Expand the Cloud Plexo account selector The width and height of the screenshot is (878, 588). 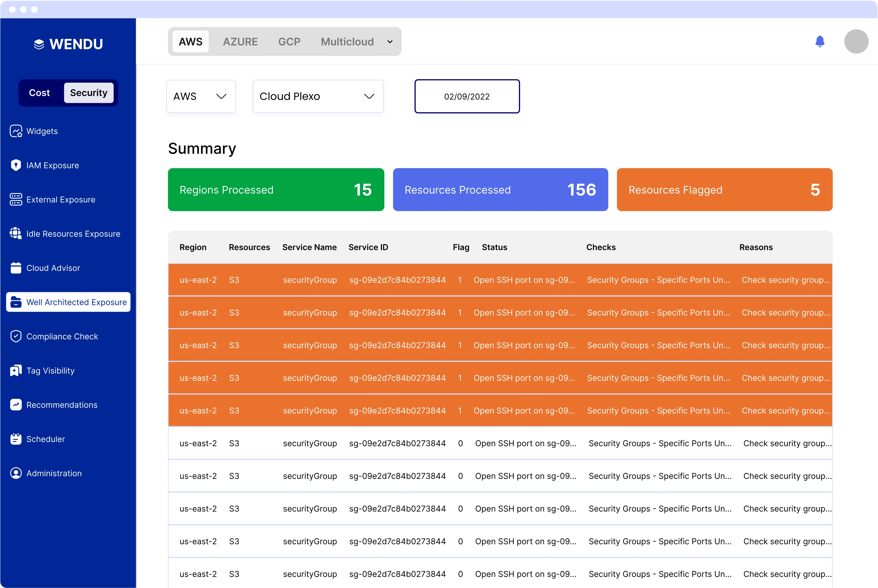(x=318, y=96)
